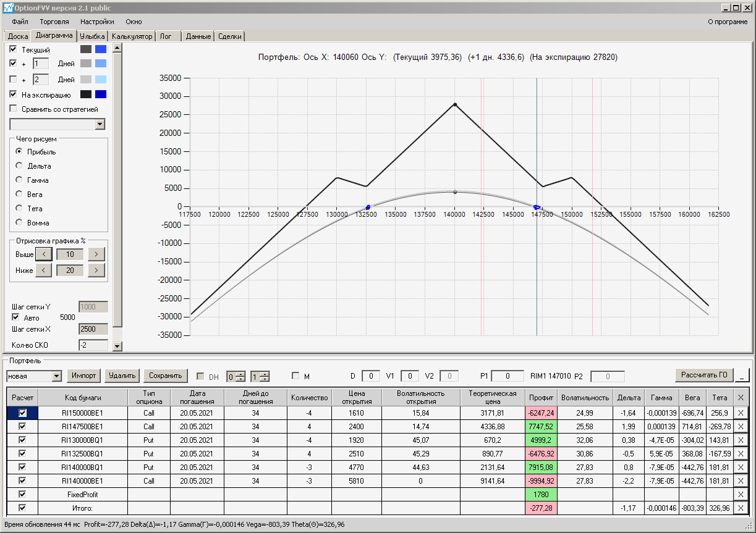
Task: Select the Прибыль radio button
Action: point(19,152)
